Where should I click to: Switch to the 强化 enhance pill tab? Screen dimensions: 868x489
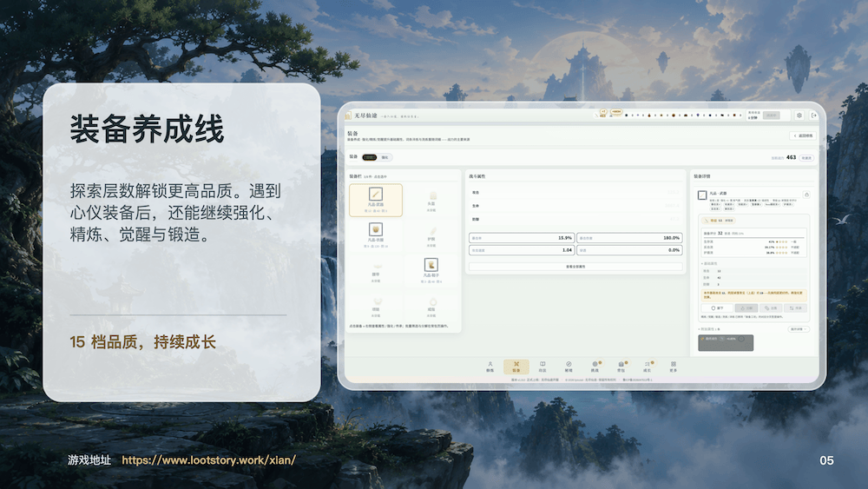click(x=385, y=157)
